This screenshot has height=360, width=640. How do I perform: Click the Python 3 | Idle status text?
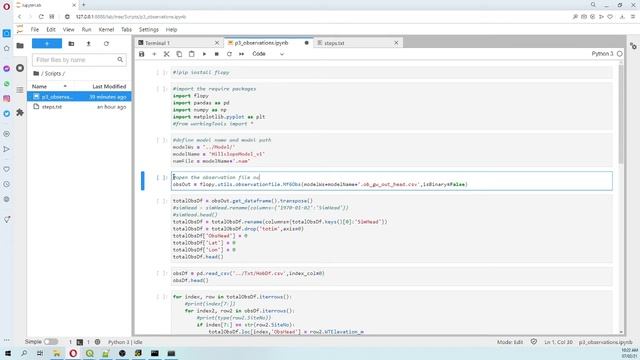click(x=125, y=342)
